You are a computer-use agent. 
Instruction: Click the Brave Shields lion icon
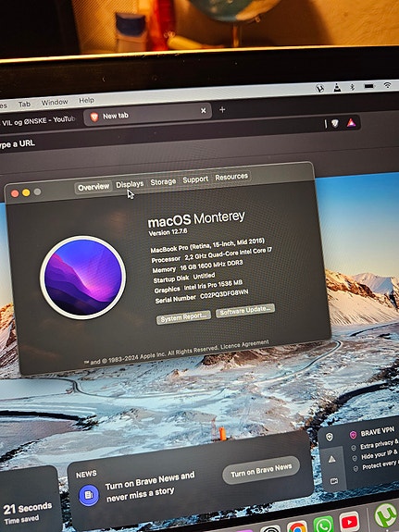click(335, 123)
